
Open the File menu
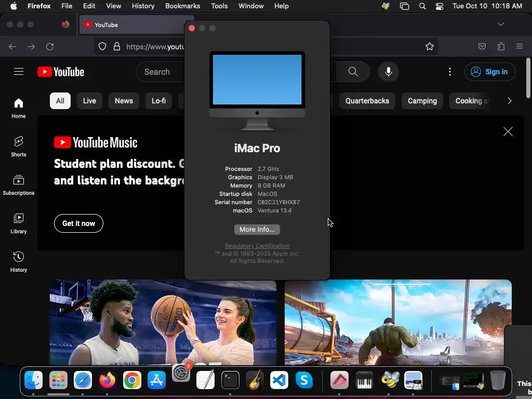[66, 6]
